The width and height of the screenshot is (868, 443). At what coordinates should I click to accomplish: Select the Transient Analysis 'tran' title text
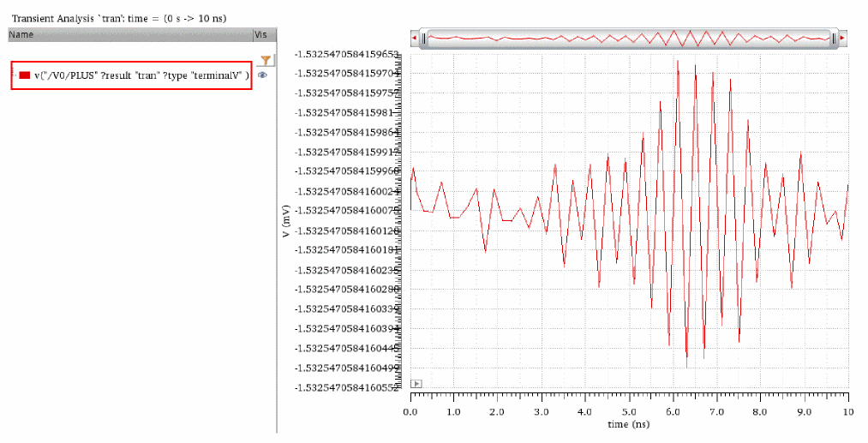point(119,18)
